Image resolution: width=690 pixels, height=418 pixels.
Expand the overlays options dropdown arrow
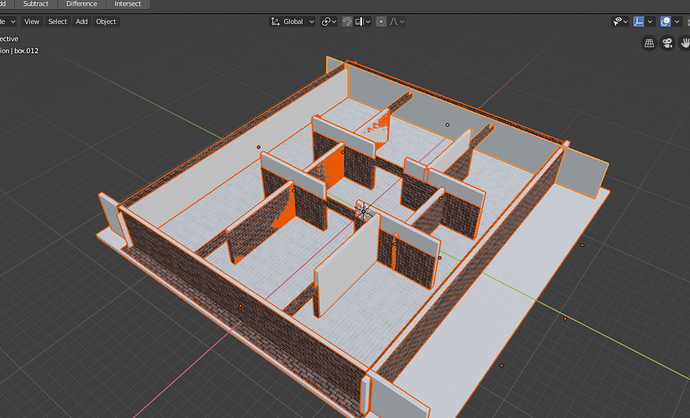(x=678, y=21)
